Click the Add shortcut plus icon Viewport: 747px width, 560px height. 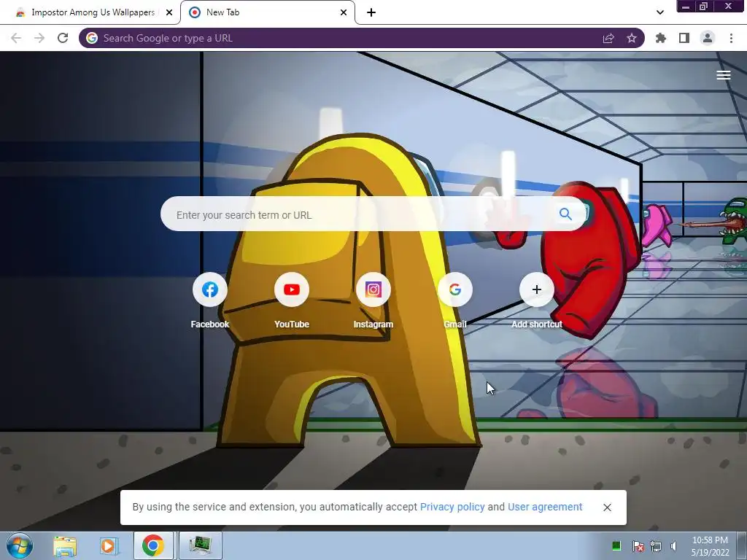point(536,289)
